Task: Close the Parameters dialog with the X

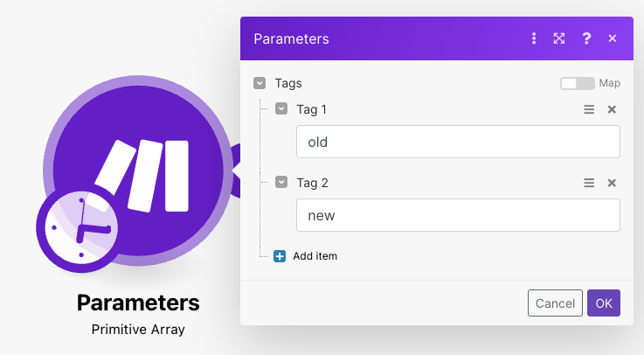Action: [613, 38]
